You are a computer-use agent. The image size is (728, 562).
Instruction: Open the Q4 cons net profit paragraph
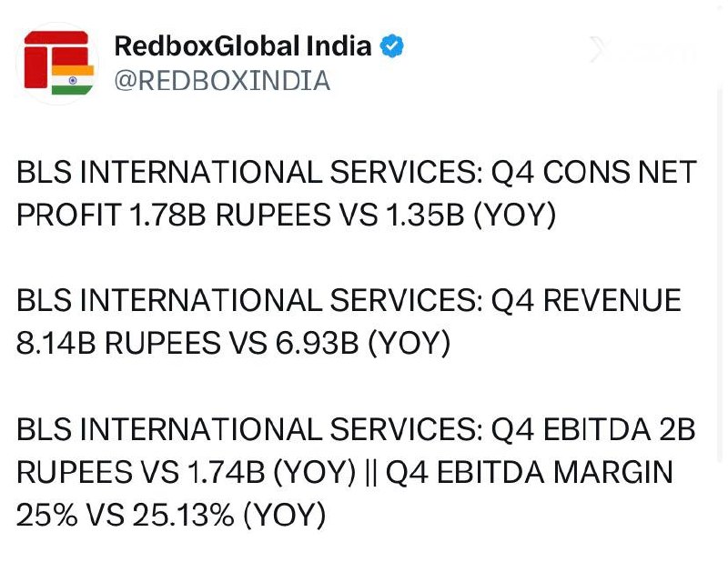(x=356, y=193)
